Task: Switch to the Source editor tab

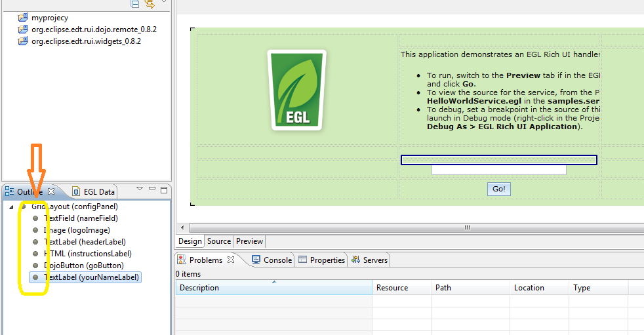Action: coord(219,241)
